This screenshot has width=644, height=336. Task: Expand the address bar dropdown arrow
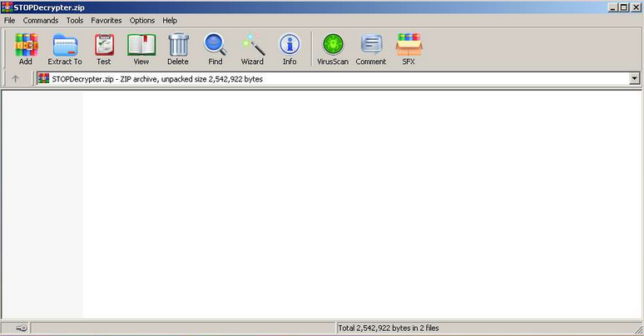[635, 78]
